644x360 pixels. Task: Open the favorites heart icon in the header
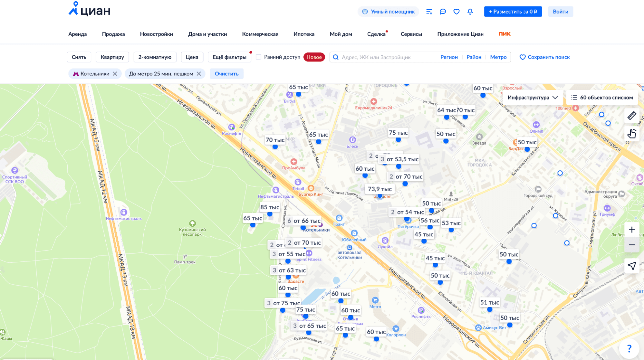click(x=456, y=12)
